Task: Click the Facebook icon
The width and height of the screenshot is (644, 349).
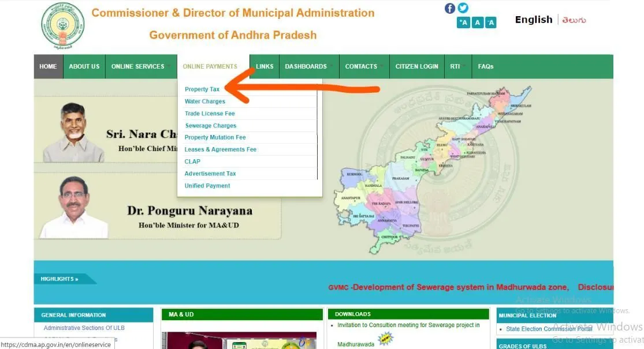Action: click(x=449, y=8)
